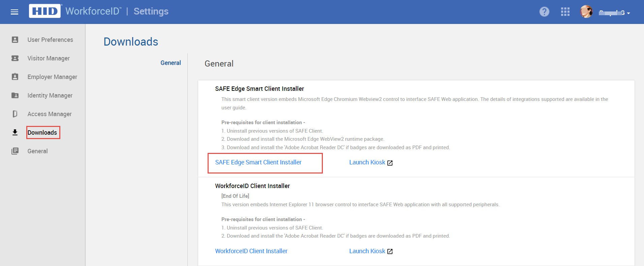644x266 pixels.
Task: Open Access Manager settings
Action: click(50, 114)
